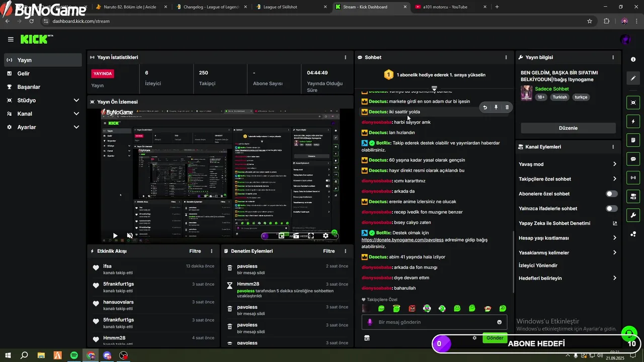Open Filtre in Etkinlik Akışı panel
The height and width of the screenshot is (362, 644).
[195, 251]
